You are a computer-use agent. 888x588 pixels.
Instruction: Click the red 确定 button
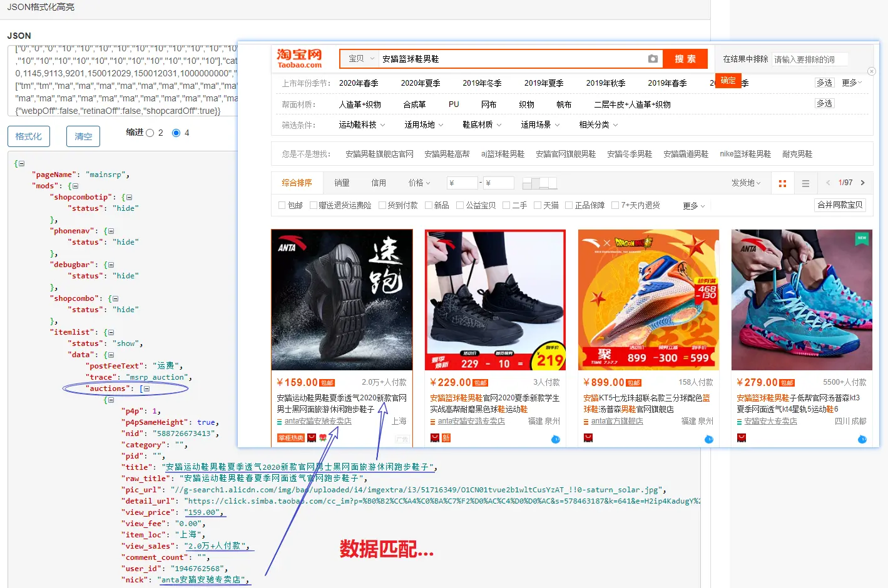(728, 81)
